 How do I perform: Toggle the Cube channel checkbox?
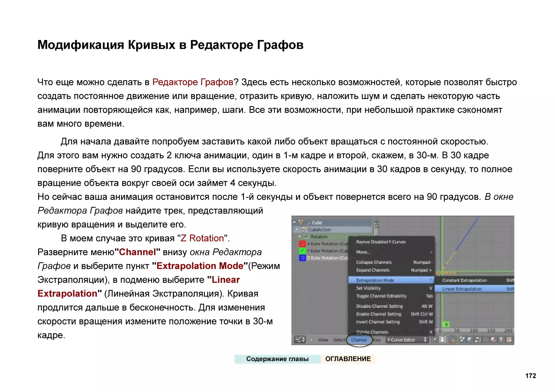(308, 223)
